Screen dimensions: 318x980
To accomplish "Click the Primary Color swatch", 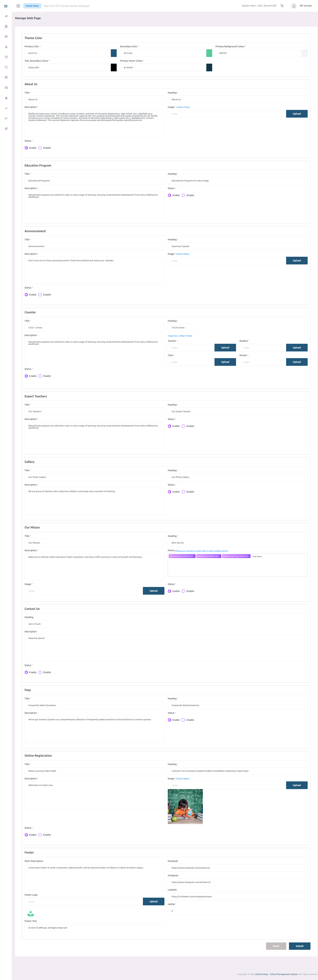I will 113,53.
